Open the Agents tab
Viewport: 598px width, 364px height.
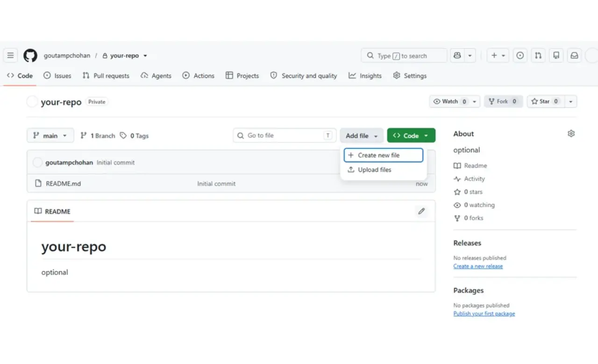tap(156, 76)
